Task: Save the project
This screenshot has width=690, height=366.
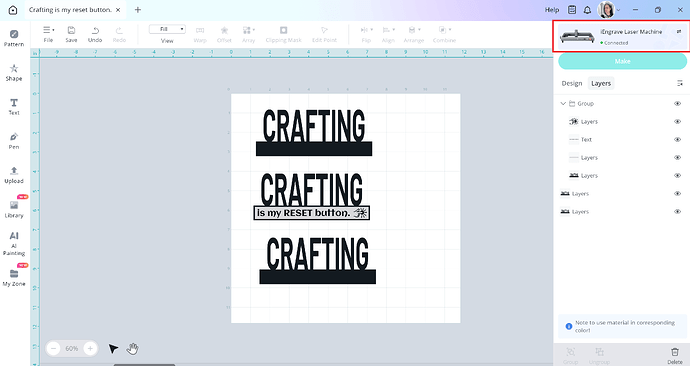Action: (71, 34)
